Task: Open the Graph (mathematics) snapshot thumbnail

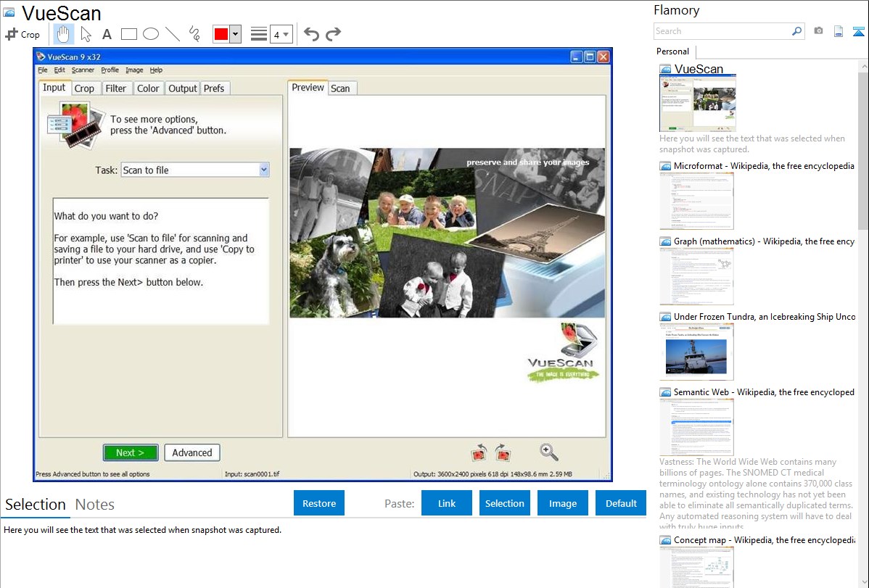Action: 696,276
